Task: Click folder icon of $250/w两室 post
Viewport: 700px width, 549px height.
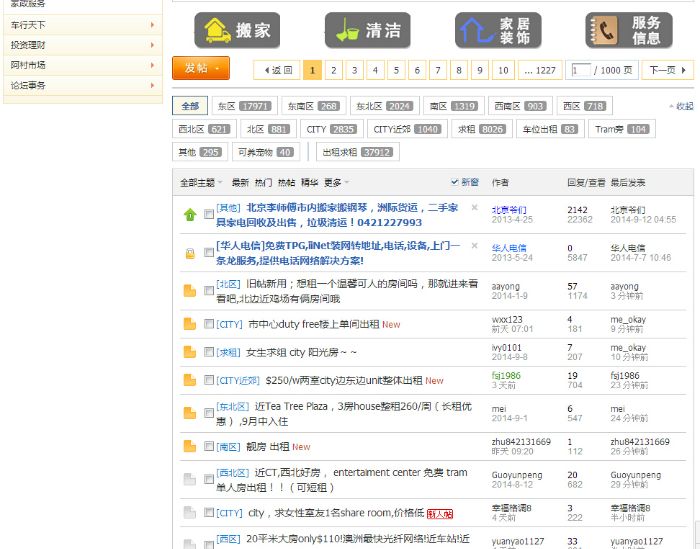Action: click(190, 380)
